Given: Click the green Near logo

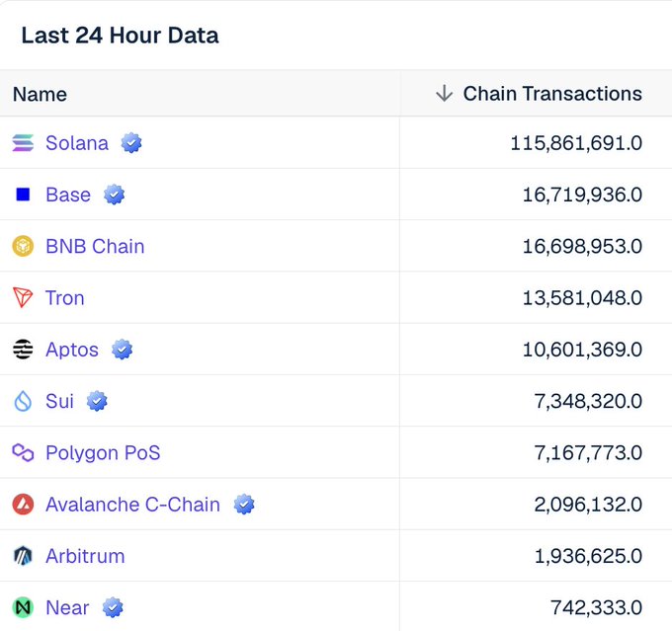Looking at the screenshot, I should pos(23,607).
